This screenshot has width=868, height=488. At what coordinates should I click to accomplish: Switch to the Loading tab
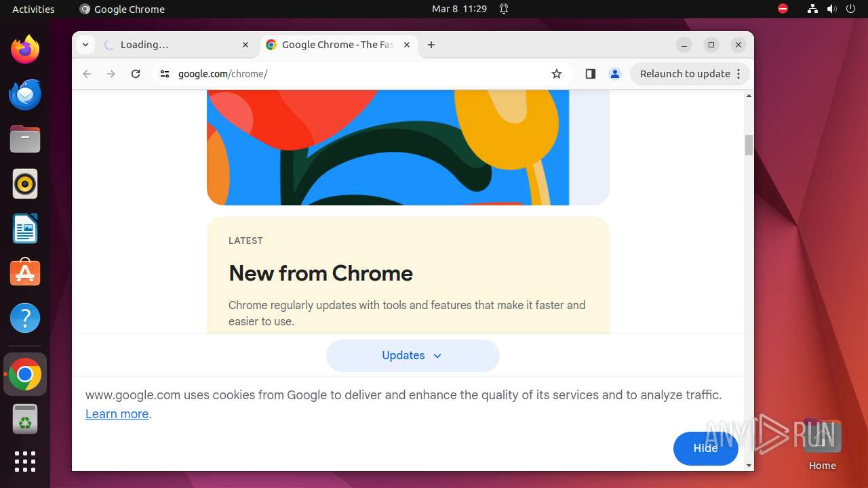click(x=178, y=45)
